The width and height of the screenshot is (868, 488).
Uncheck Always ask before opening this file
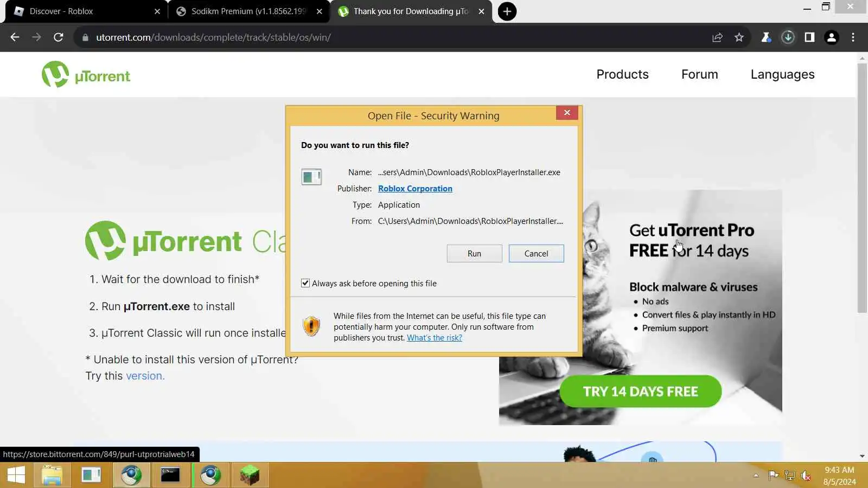305,283
